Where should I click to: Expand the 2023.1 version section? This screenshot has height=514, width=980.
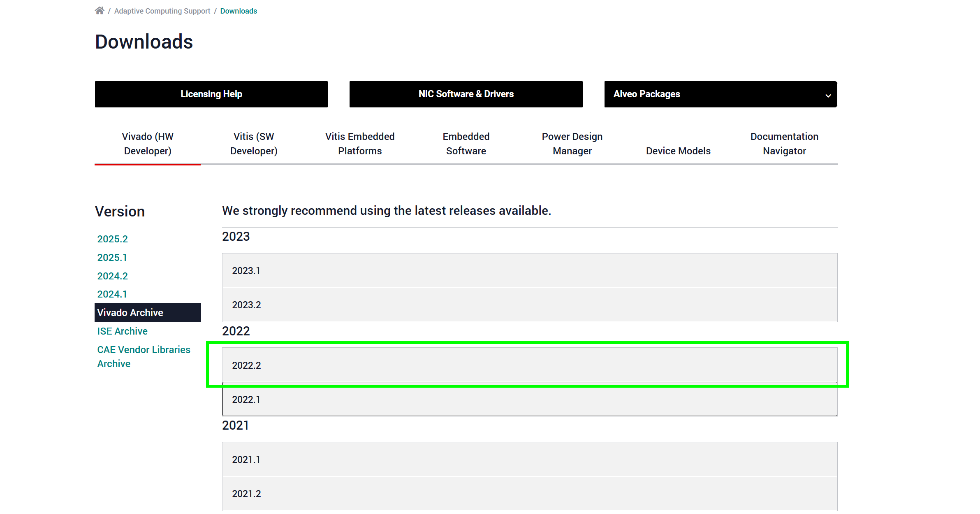point(530,270)
